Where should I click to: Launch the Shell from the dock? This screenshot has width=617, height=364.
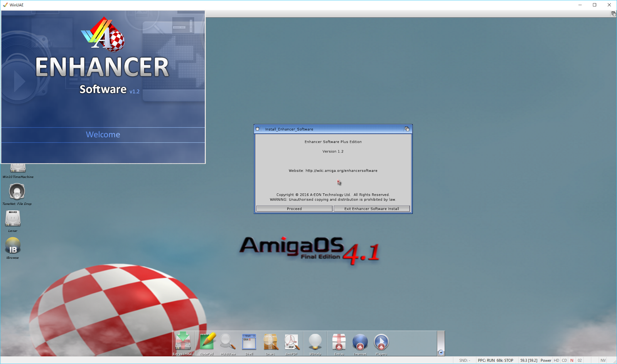point(249,343)
